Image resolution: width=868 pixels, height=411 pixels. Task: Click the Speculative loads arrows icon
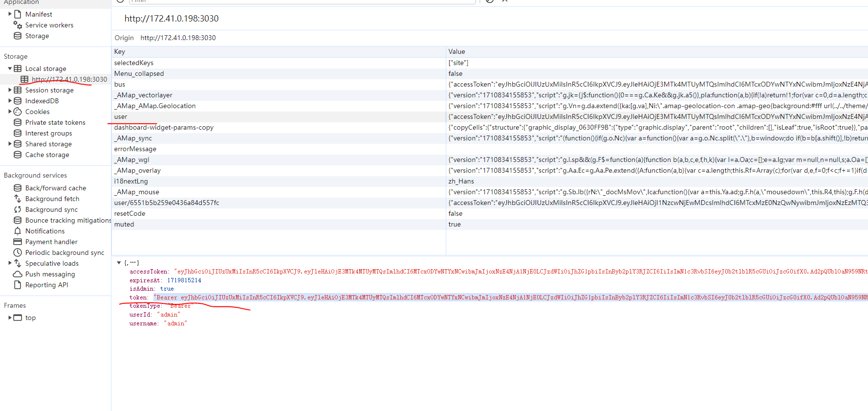click(18, 263)
